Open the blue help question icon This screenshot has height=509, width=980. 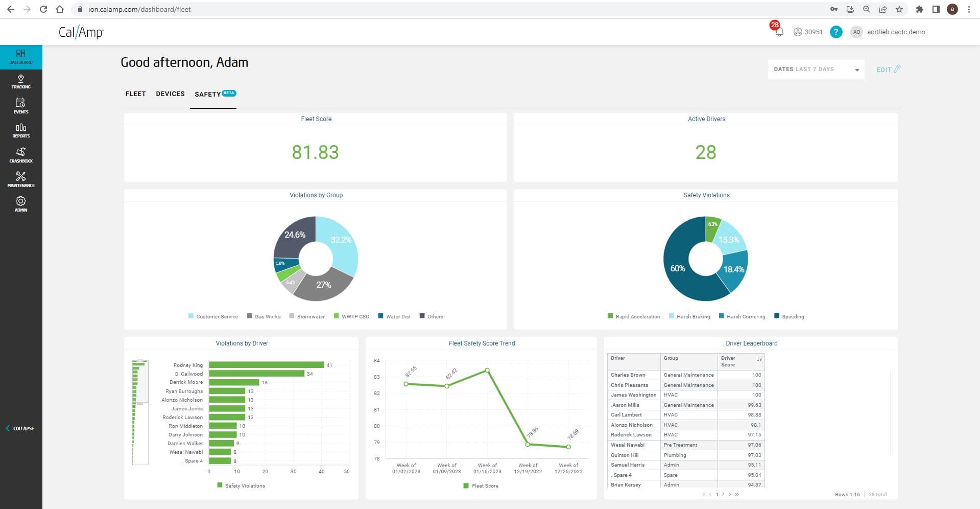(835, 32)
